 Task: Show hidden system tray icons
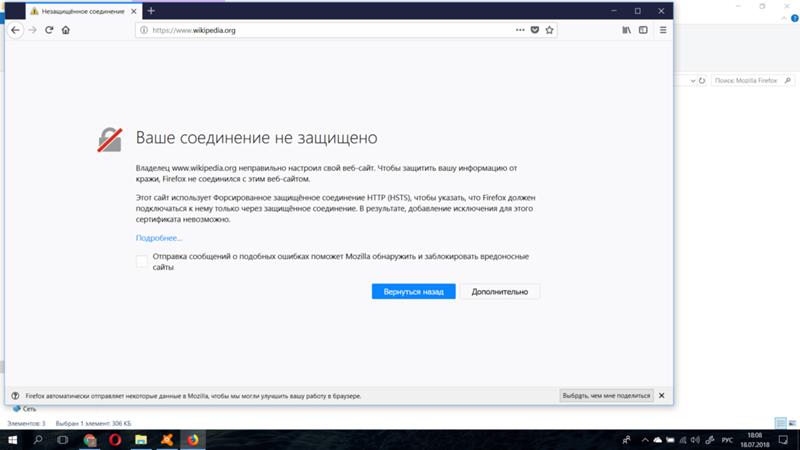pyautogui.click(x=645, y=440)
